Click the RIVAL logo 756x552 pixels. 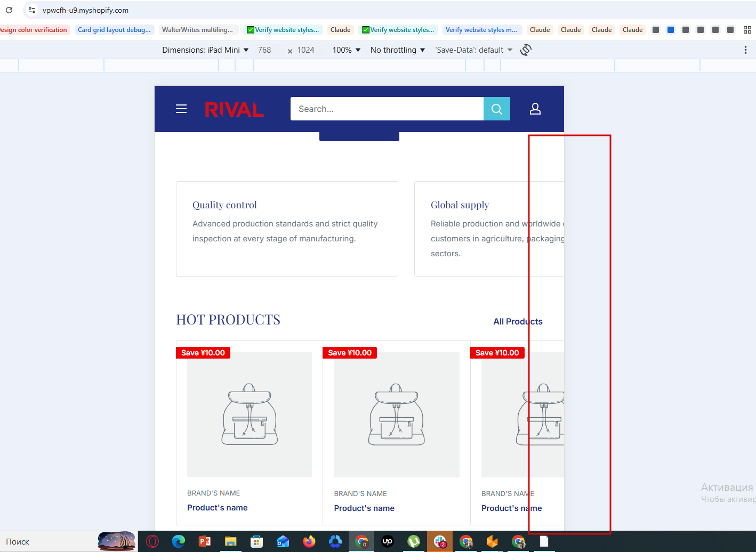(x=234, y=109)
